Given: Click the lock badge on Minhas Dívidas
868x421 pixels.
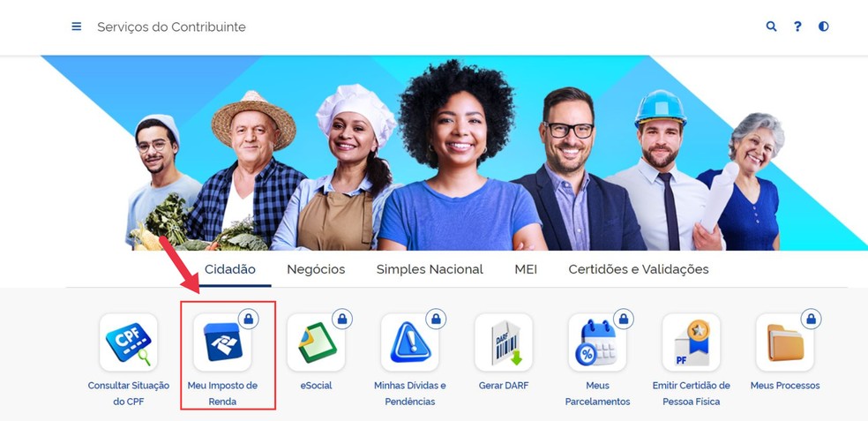Looking at the screenshot, I should click(437, 320).
